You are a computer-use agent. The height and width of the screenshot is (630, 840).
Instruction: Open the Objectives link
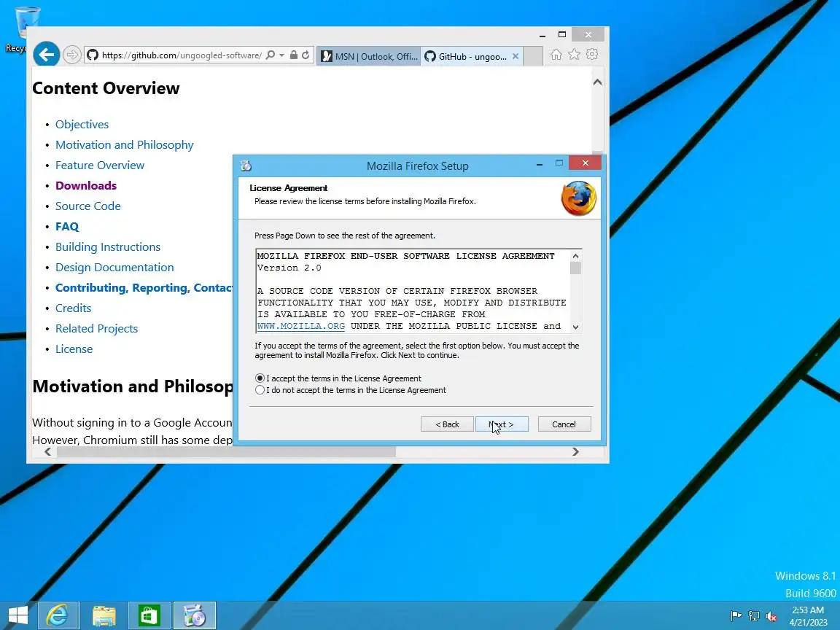click(82, 124)
